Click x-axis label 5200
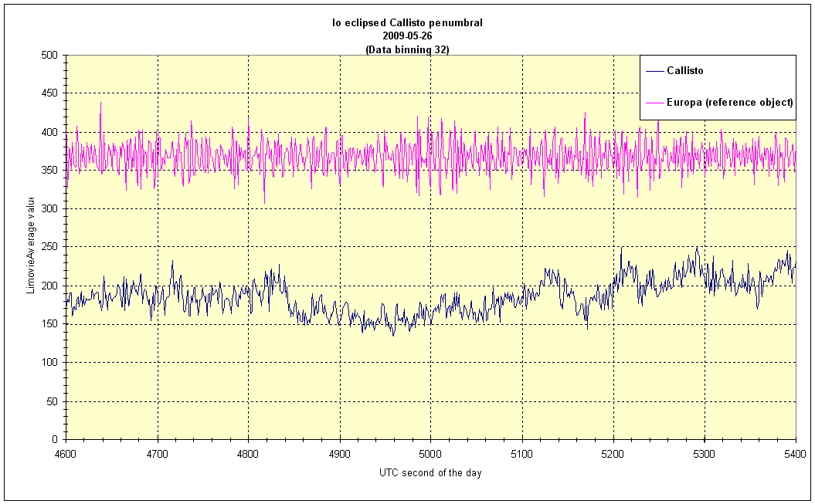 [613, 454]
